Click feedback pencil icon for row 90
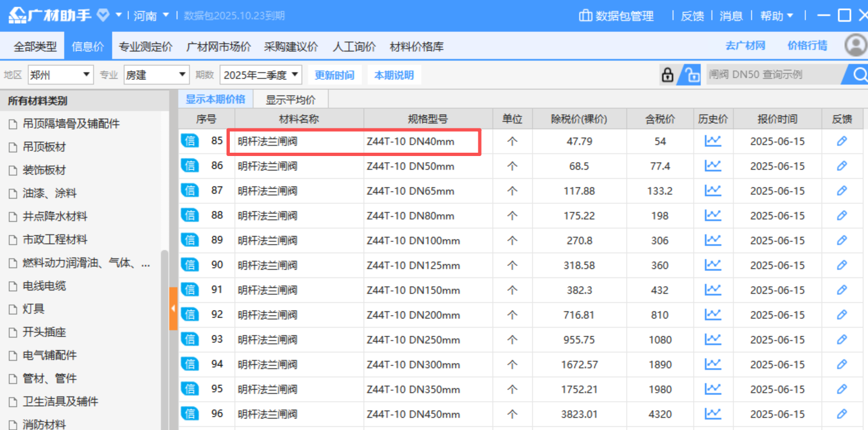 (842, 265)
